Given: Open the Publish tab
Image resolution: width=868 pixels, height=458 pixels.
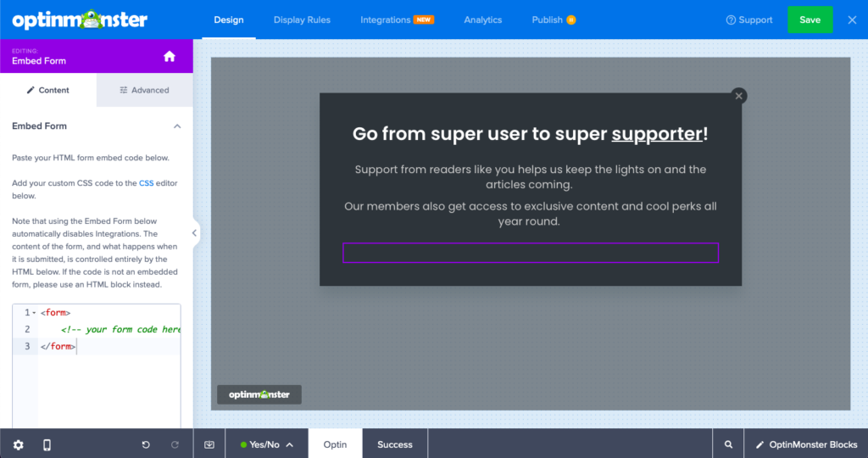Looking at the screenshot, I should click(x=554, y=20).
